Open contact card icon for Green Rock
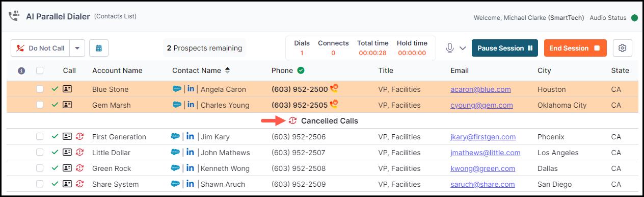 coord(67,168)
